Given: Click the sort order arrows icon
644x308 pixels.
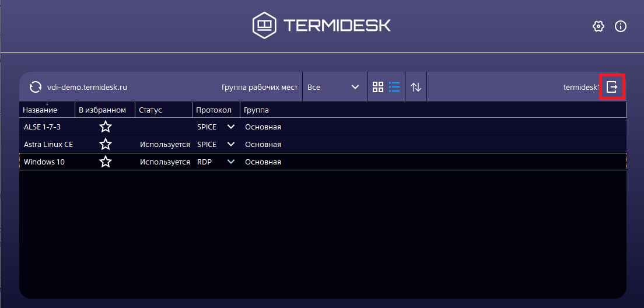Looking at the screenshot, I should tap(416, 87).
